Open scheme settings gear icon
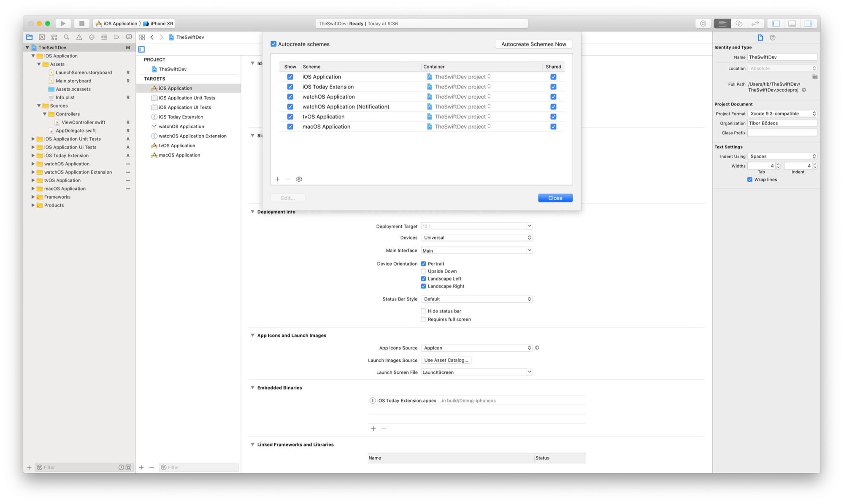The width and height of the screenshot is (844, 504). click(299, 179)
